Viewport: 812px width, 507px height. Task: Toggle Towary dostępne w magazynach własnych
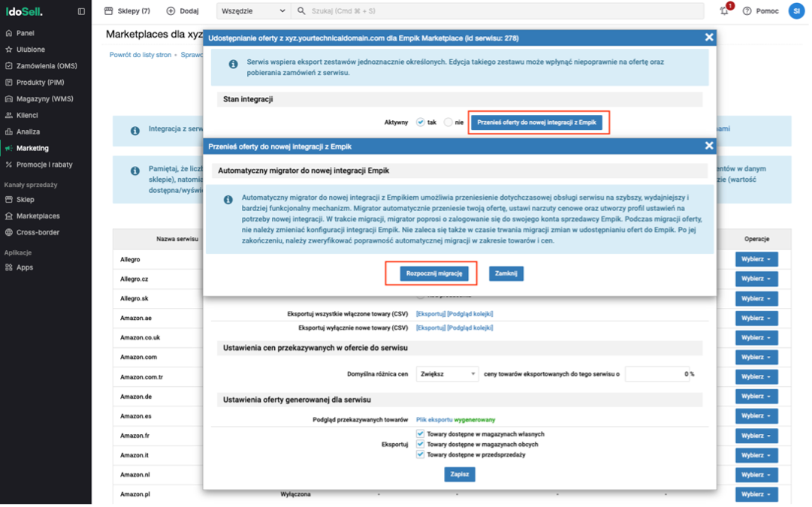[420, 434]
